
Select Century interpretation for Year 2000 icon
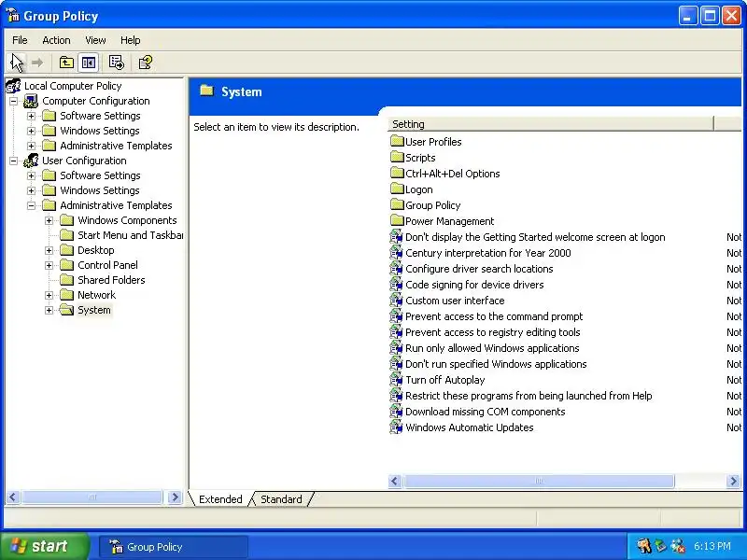click(x=396, y=252)
